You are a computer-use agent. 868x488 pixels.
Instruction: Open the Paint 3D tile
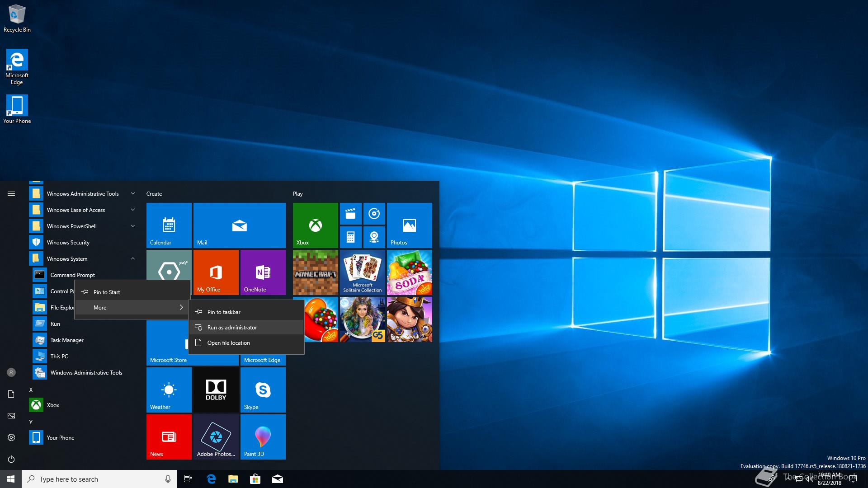tap(263, 436)
